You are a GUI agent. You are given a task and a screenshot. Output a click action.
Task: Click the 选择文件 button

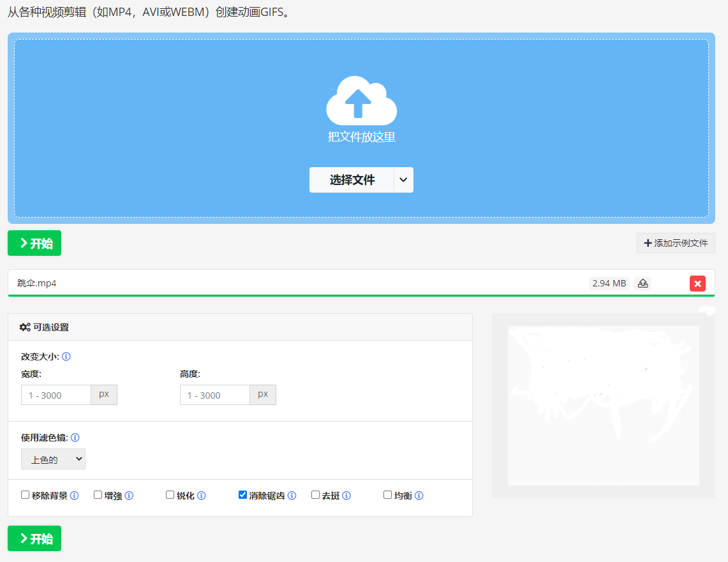(352, 180)
